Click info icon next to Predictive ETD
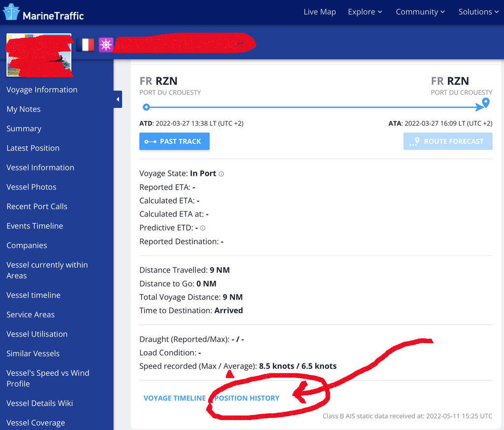This screenshot has width=504, height=430. point(202,228)
